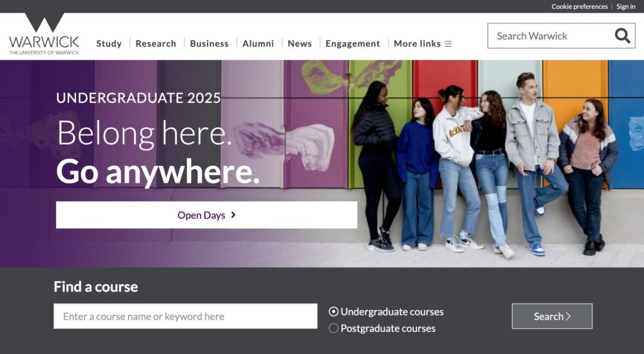Expand the More links menu
Viewport: 644px width, 354px height.
tap(423, 43)
